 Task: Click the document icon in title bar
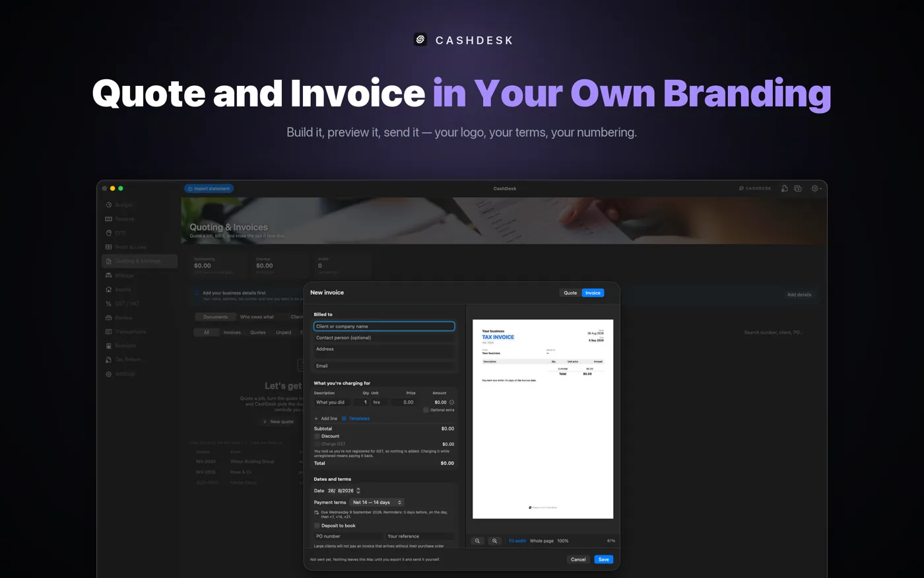784,188
